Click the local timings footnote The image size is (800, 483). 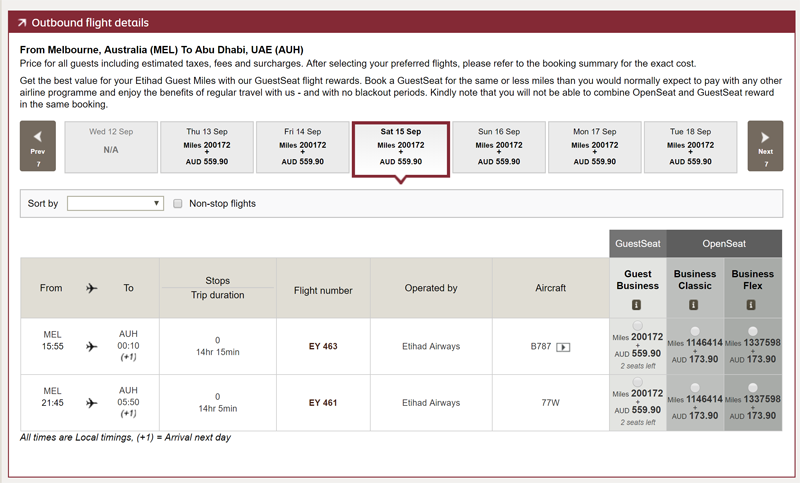(126, 438)
